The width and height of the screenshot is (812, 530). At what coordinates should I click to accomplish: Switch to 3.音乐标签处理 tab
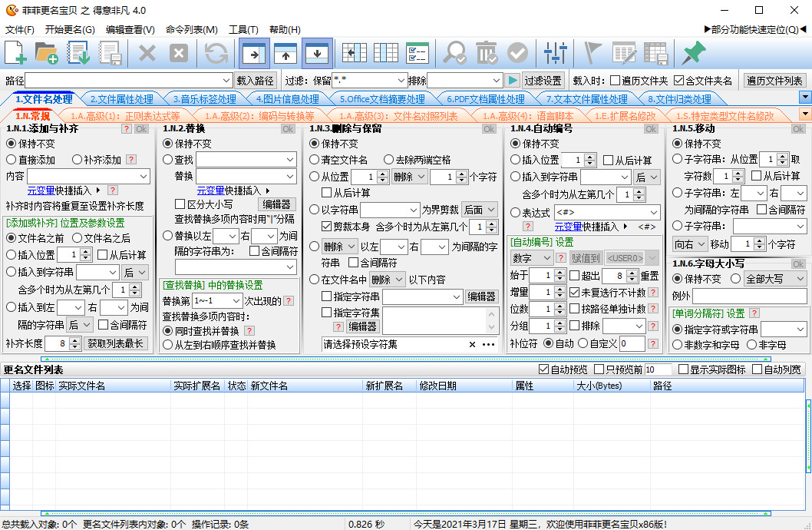click(205, 99)
